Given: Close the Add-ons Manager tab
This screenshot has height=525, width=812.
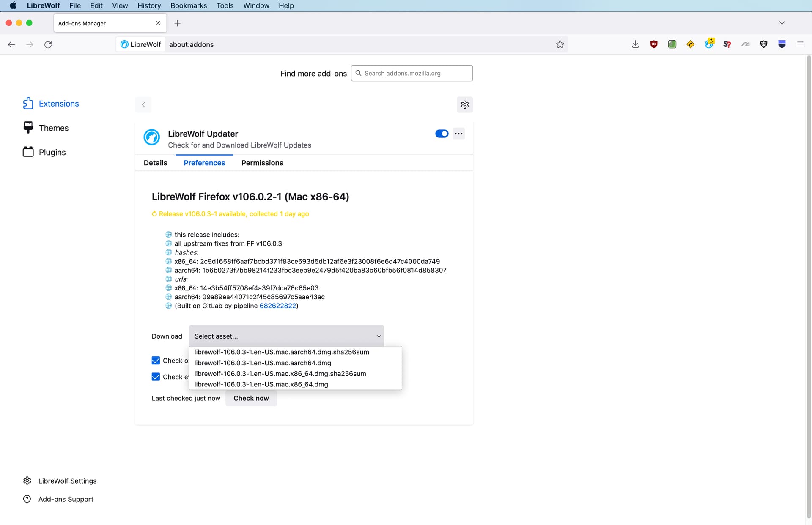Looking at the screenshot, I should pyautogui.click(x=158, y=23).
